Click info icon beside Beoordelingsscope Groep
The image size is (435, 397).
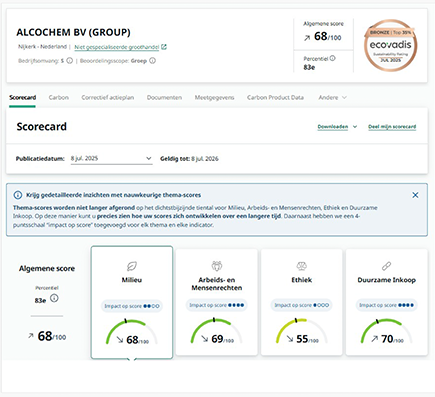(152, 61)
